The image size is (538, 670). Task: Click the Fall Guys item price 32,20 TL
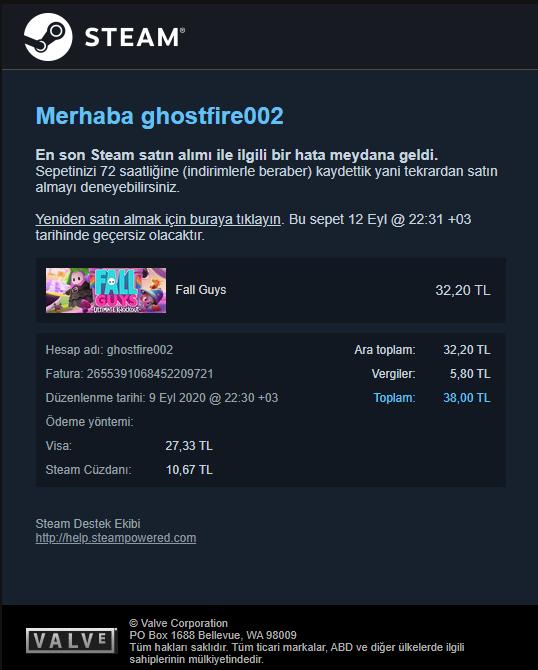[x=463, y=291]
